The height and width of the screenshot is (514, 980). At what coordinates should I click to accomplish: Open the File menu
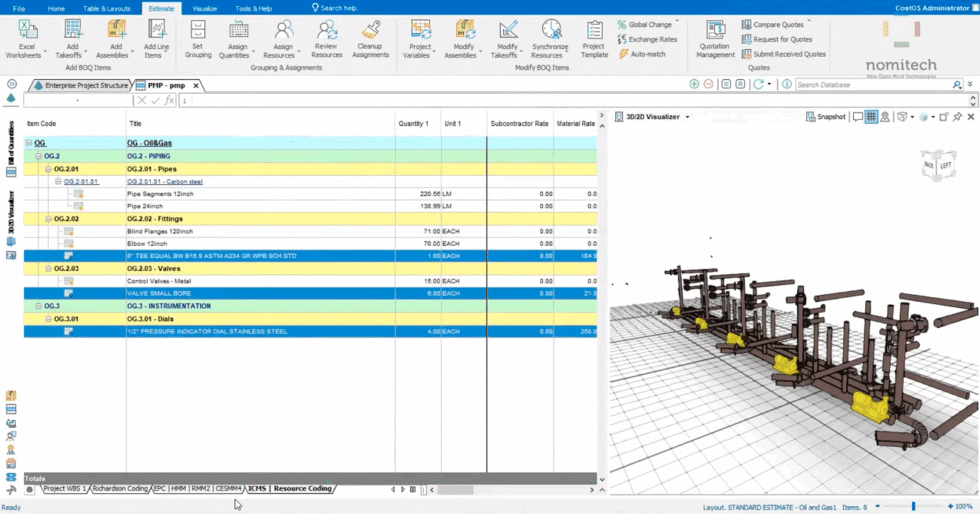pyautogui.click(x=19, y=8)
